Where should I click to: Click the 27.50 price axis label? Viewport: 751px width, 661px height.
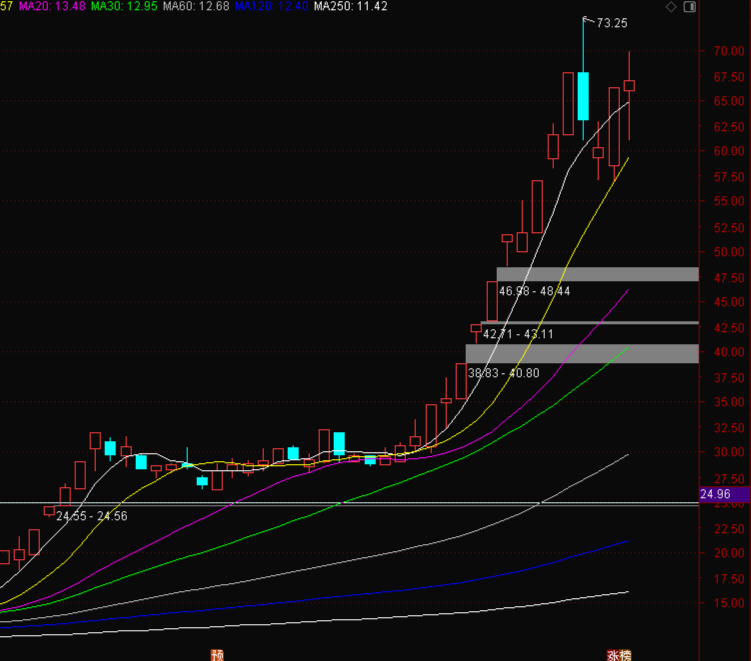pyautogui.click(x=729, y=479)
